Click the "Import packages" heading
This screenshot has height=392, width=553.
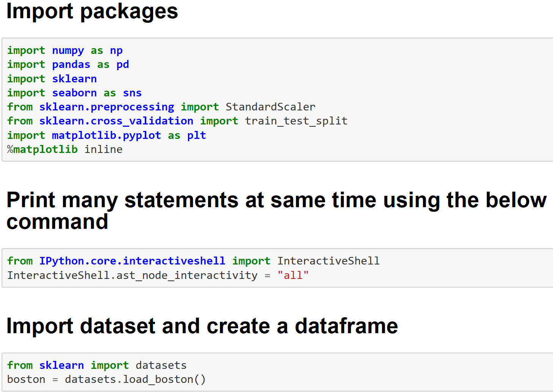point(92,11)
